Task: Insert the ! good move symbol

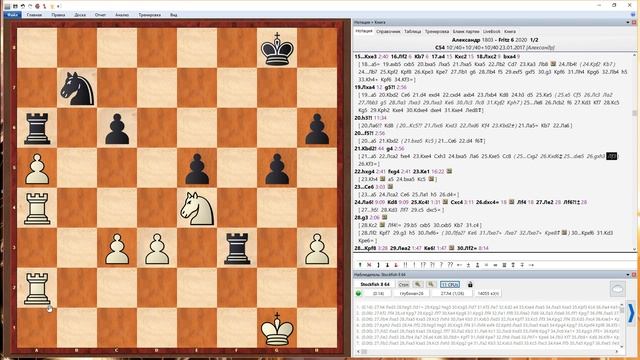Action: [414, 265]
